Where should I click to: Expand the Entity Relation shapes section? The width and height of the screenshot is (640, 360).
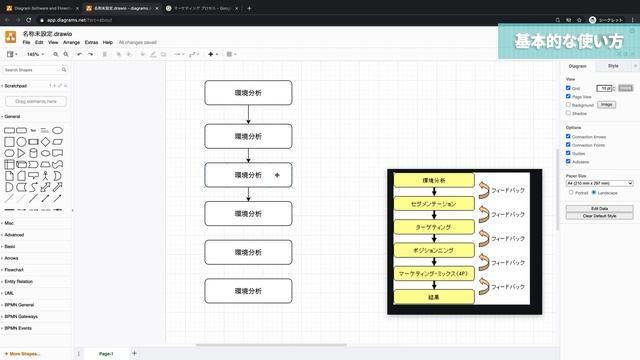(18, 282)
